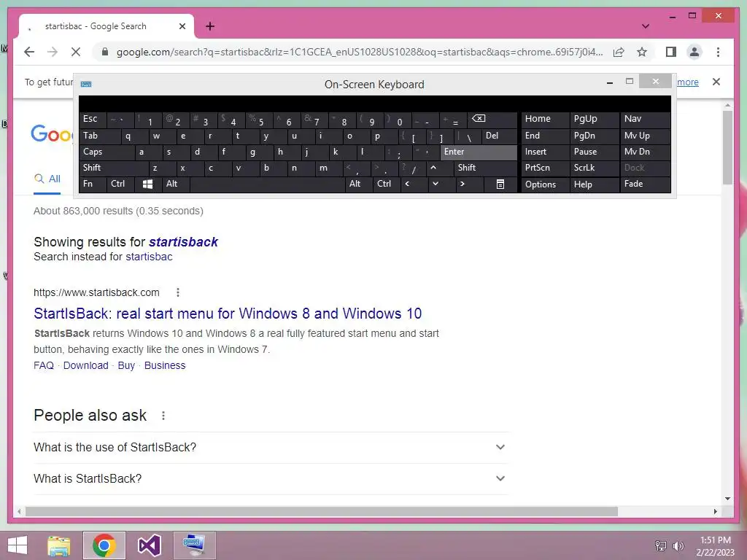Tap the Mv Up key on keyboard
This screenshot has height=560, width=747.
(x=645, y=136)
